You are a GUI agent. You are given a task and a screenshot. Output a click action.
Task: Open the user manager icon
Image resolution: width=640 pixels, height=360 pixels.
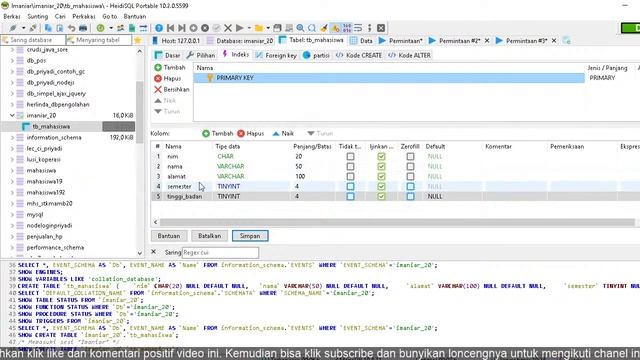120,28
